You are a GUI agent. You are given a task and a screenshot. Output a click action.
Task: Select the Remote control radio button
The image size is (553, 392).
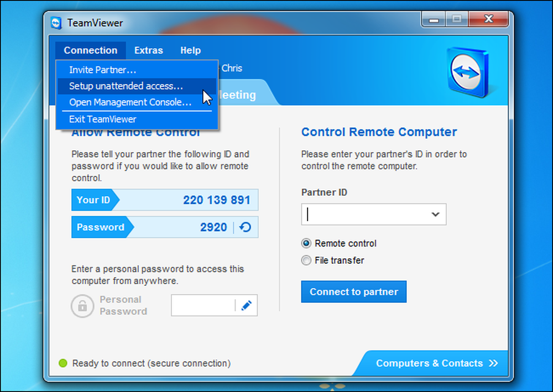coord(306,243)
